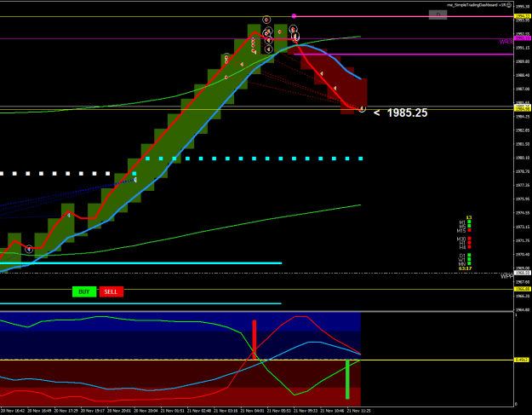Select the M30 red timeframe square
The height and width of the screenshot is (415, 532).
click(x=469, y=239)
